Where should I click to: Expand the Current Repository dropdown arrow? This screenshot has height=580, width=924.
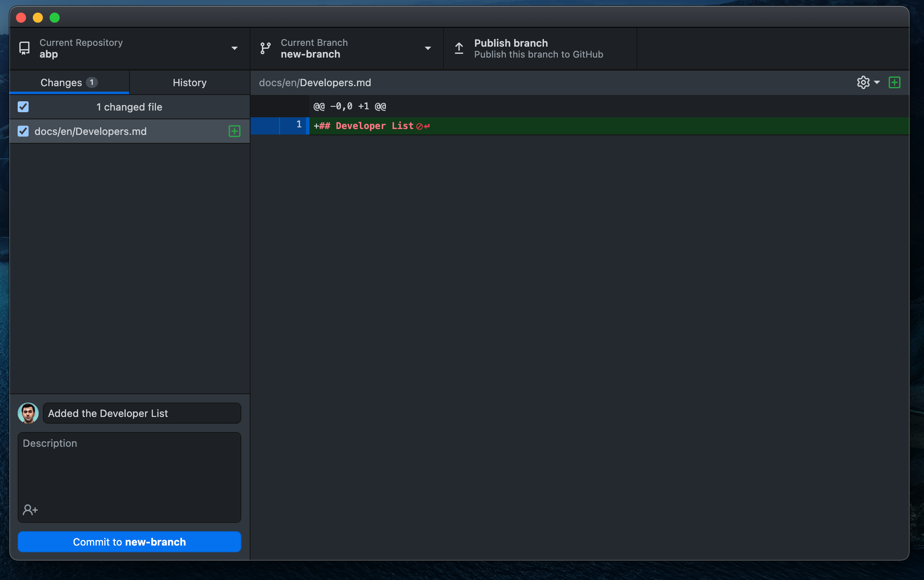click(235, 48)
